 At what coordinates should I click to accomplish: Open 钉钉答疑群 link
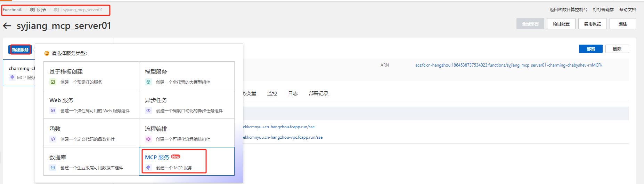(603, 10)
